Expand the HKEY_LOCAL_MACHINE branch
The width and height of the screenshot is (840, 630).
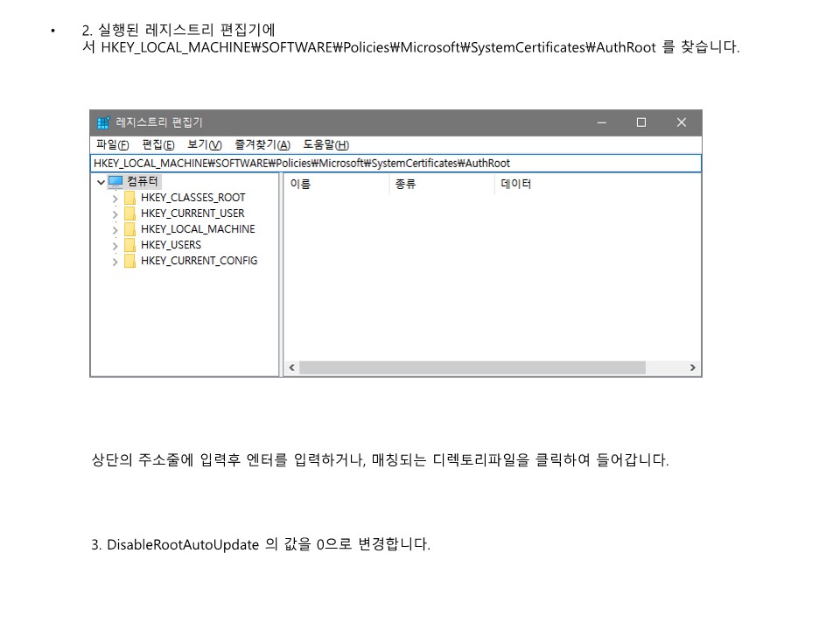[x=115, y=230]
